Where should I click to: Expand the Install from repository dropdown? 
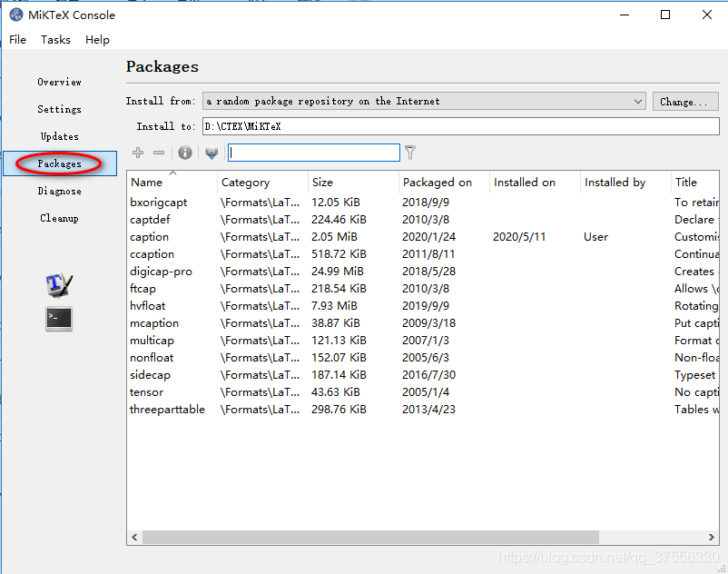pyautogui.click(x=424, y=101)
